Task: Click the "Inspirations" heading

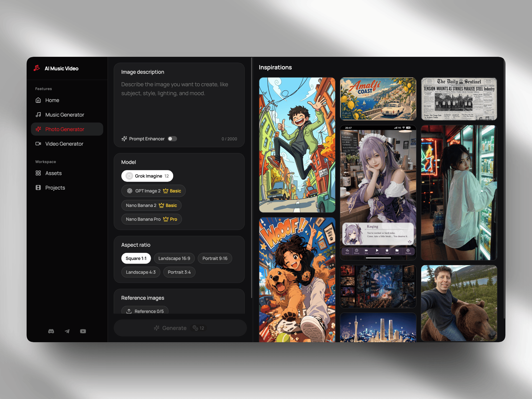Action: (275, 67)
